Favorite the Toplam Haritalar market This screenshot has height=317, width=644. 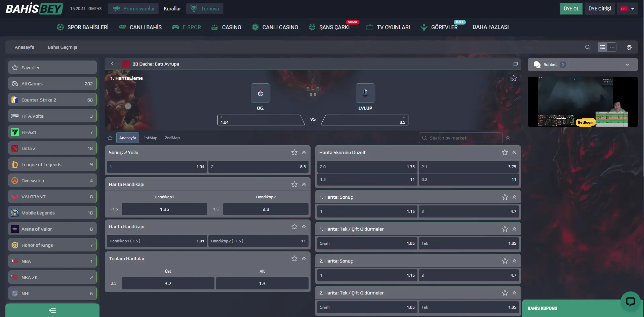point(294,259)
